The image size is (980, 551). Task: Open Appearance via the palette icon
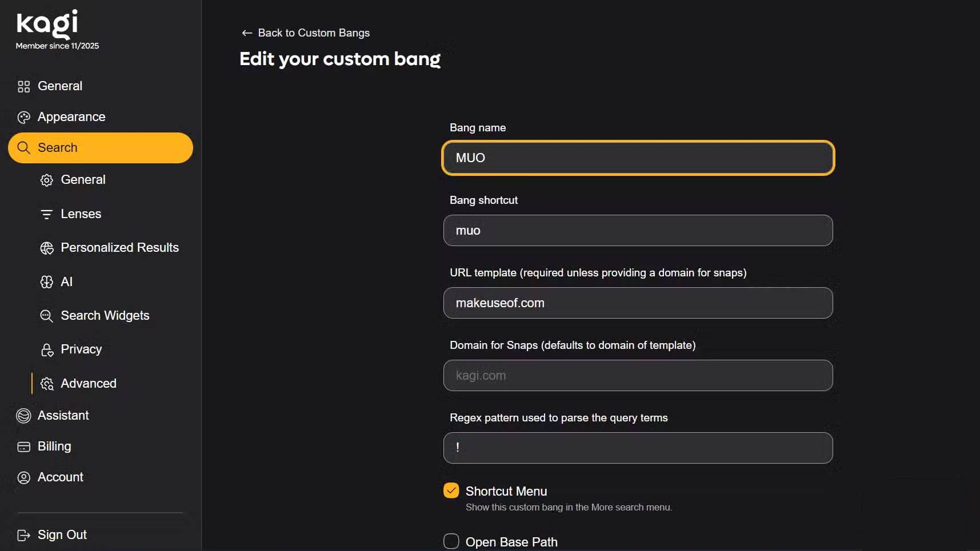point(24,117)
